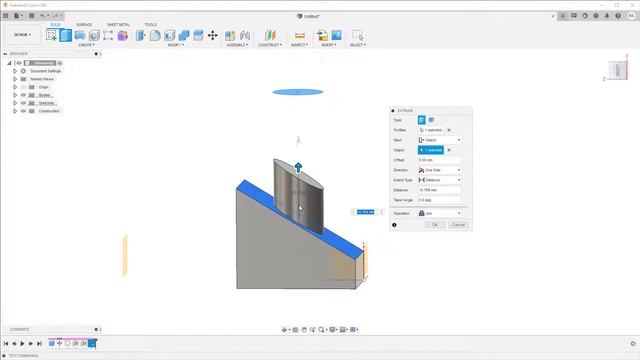Open the Measure tool
640x360 pixels.
[300, 36]
